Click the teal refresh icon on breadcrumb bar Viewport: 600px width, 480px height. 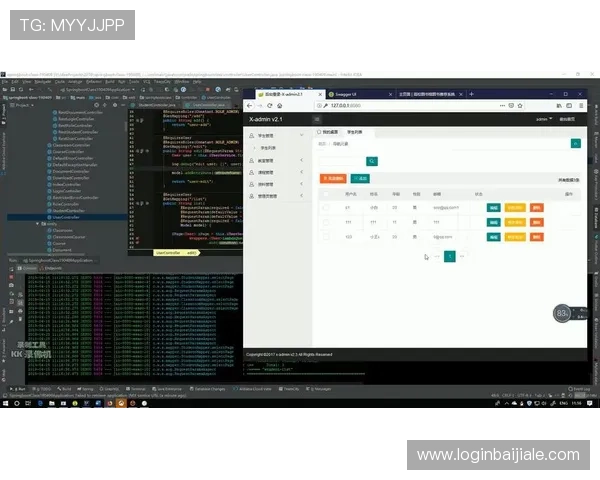pyautogui.click(x=576, y=143)
